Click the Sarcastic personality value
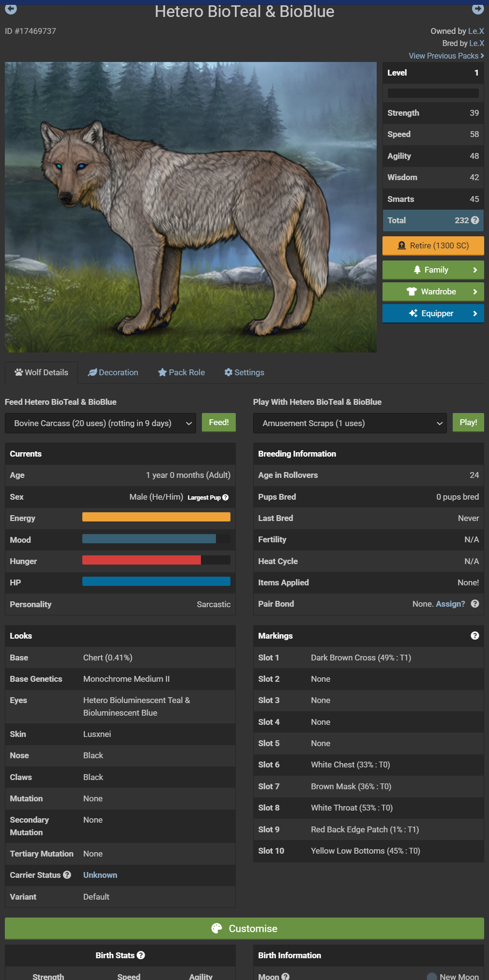The image size is (489, 980). point(214,604)
